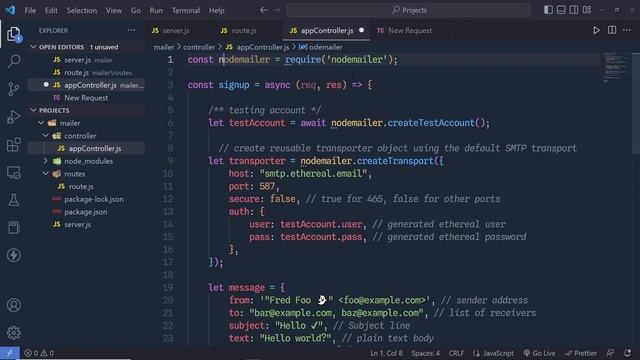Viewport: 640px width, 360px height.
Task: Open the clipboard-style activity bar icon
Action: [13, 227]
